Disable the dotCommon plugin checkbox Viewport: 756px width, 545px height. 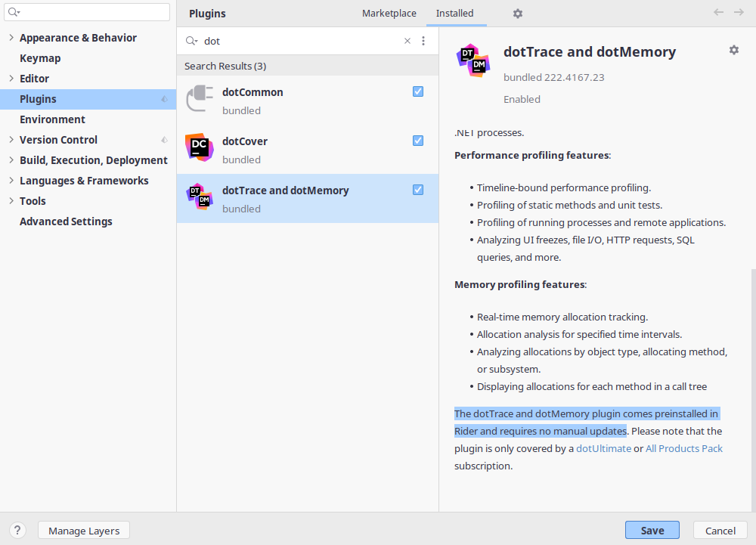418,91
